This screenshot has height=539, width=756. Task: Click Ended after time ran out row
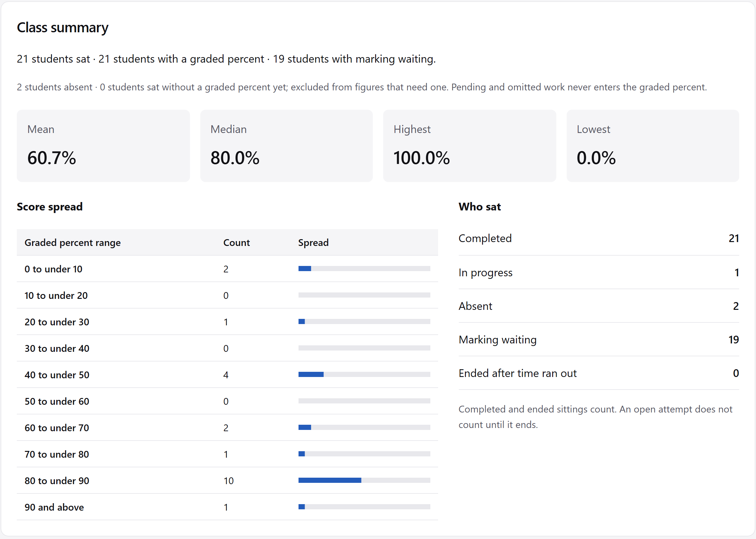[x=599, y=373]
